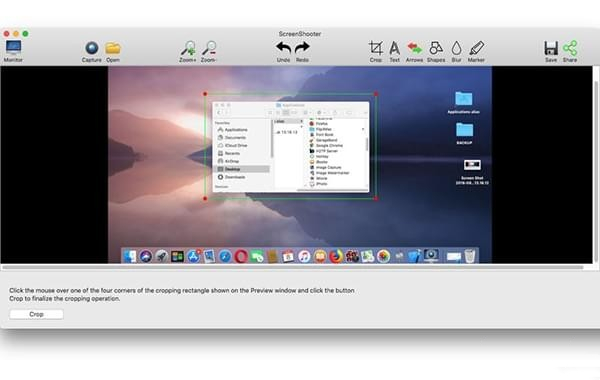Click the Crop button below the instructions
Viewport: 600px width, 380px height.
tap(36, 314)
